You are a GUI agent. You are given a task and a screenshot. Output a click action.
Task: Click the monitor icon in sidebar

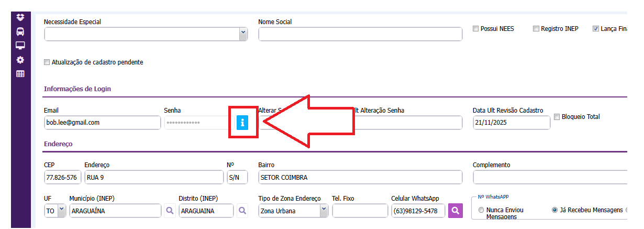20,45
